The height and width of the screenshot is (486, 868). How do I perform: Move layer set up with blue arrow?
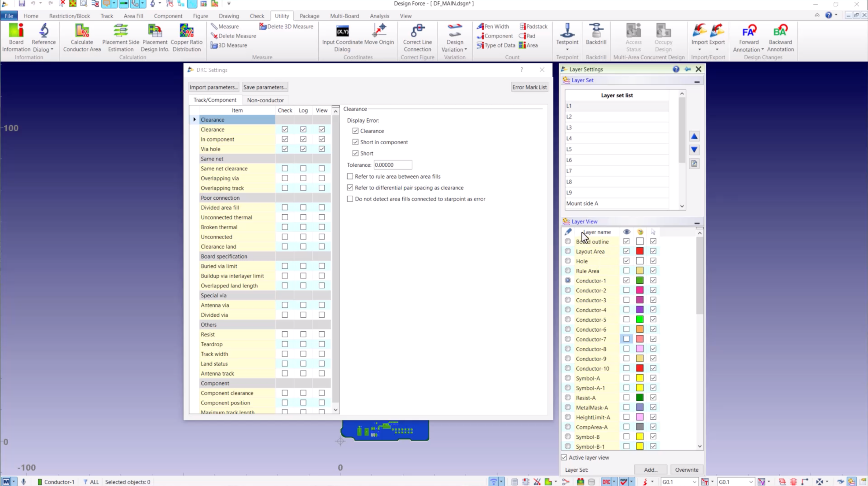coord(694,136)
